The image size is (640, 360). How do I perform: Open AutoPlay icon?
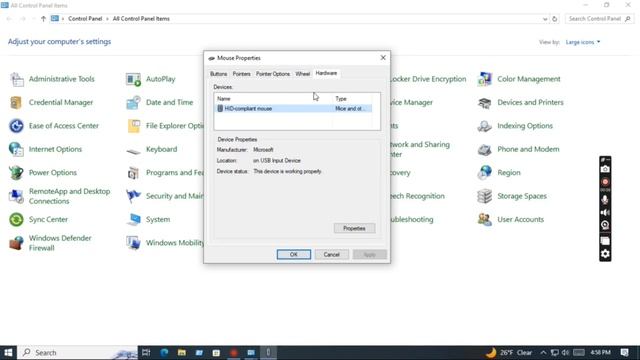133,79
